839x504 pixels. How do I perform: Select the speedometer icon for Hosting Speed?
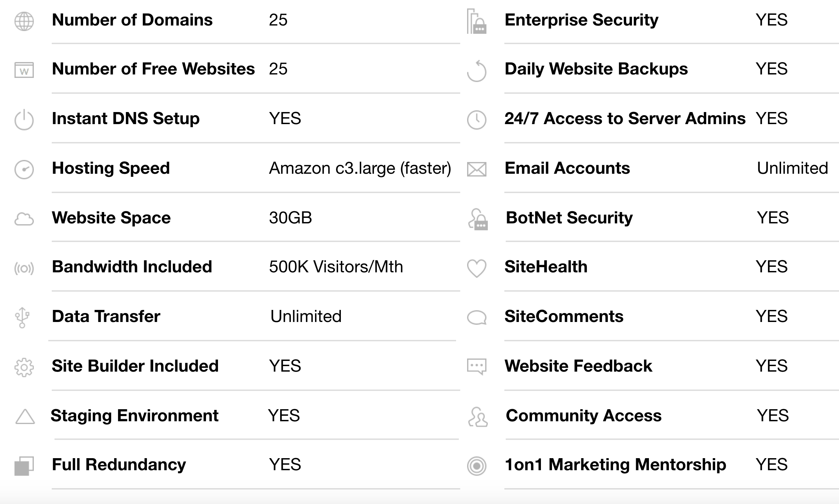(x=24, y=170)
